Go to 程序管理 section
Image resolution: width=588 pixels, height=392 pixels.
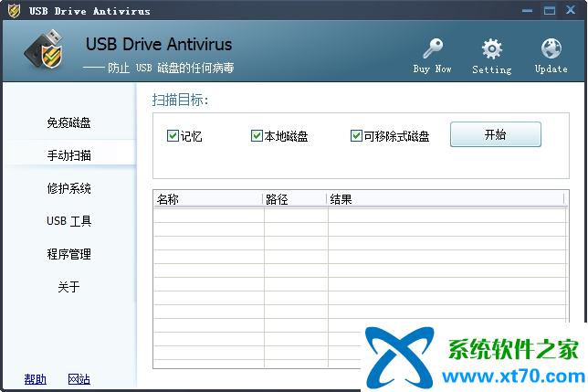point(69,254)
